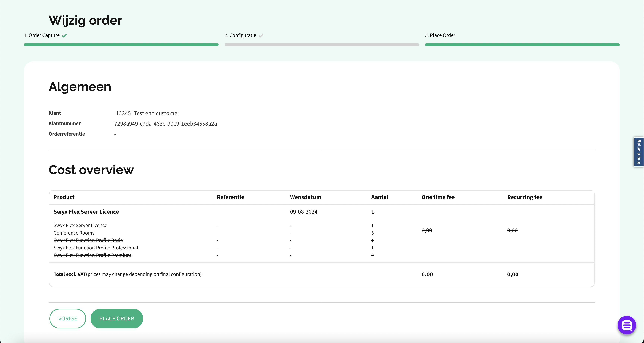The image size is (644, 343).
Task: Click Swyx Flex Function Profile Premium item
Action: click(x=92, y=255)
